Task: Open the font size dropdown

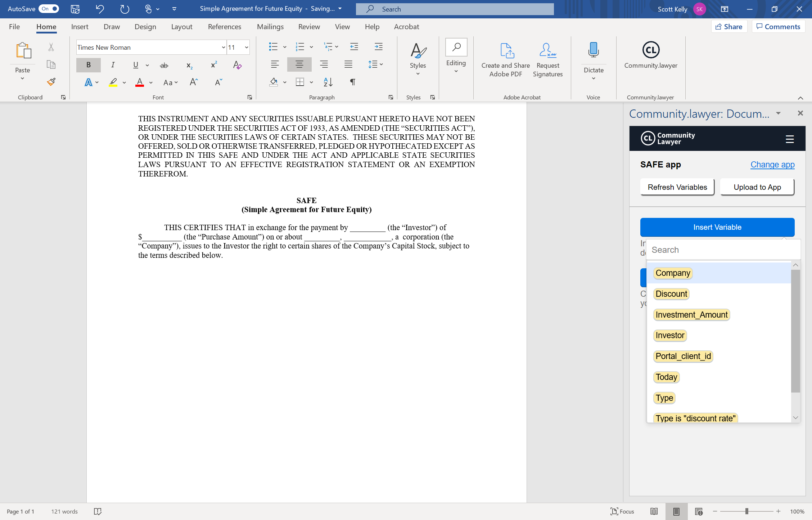Action: [247, 47]
